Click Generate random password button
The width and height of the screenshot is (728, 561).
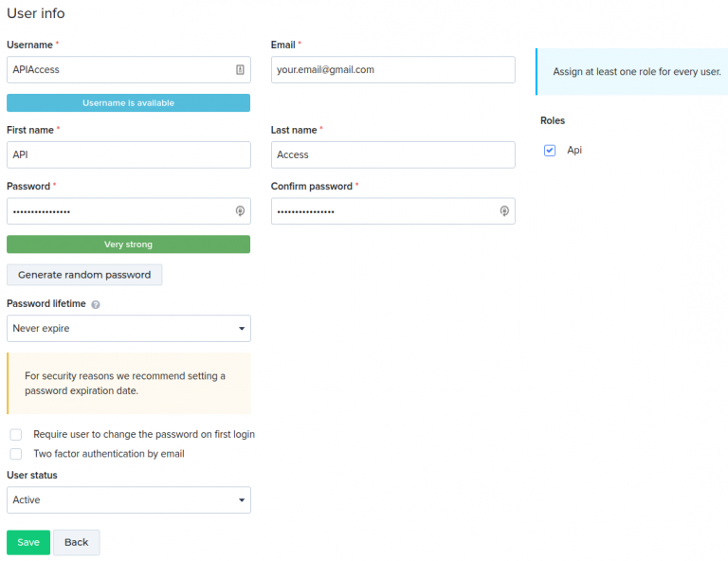[x=84, y=275]
